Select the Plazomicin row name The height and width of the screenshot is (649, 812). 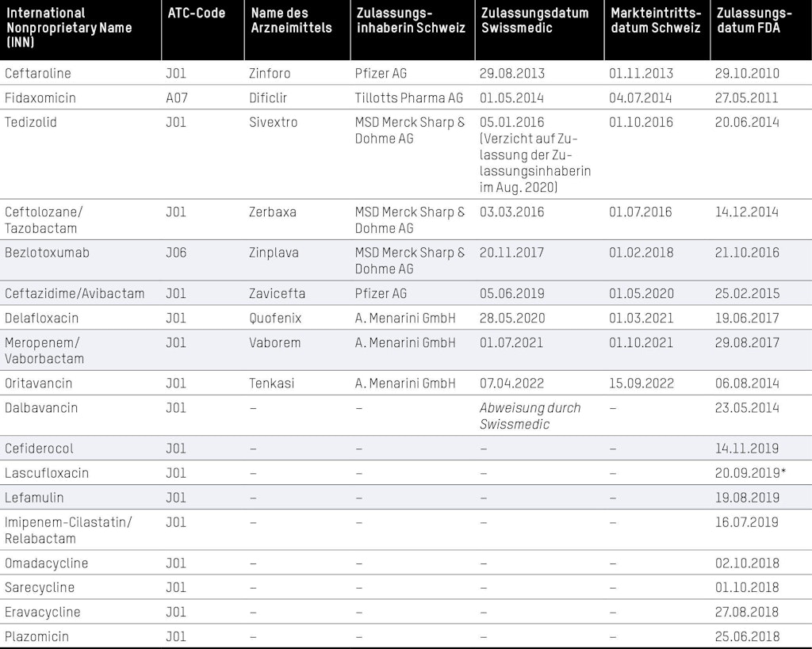[x=37, y=636]
